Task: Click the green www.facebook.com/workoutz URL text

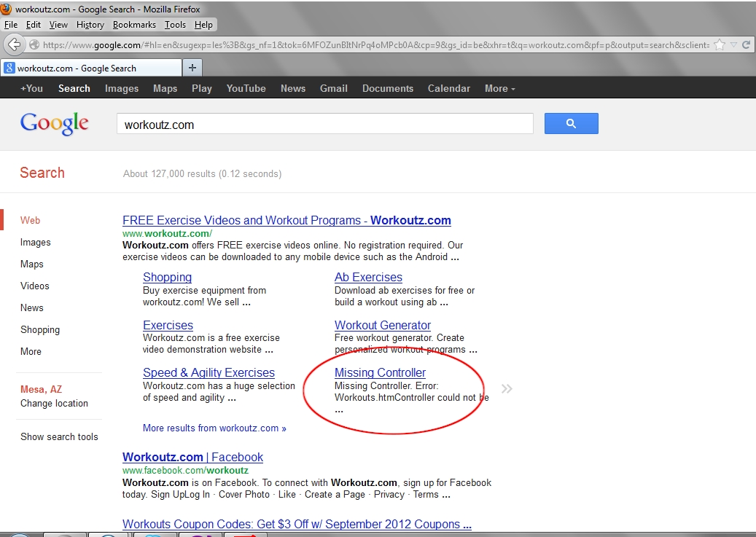Action: (186, 470)
